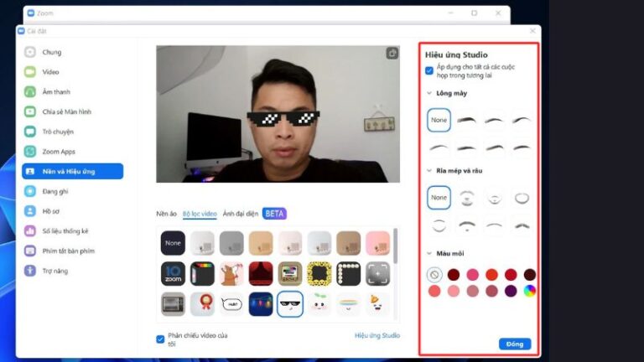Screen dimensions: 644x362
Task: Select the pixel sunglasses video filter
Action: 290,304
